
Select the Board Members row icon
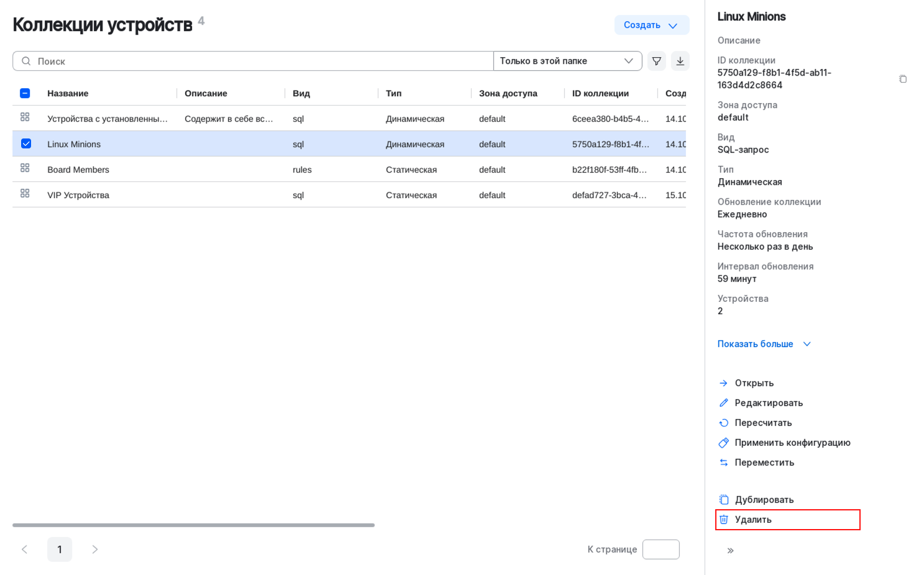point(25,168)
